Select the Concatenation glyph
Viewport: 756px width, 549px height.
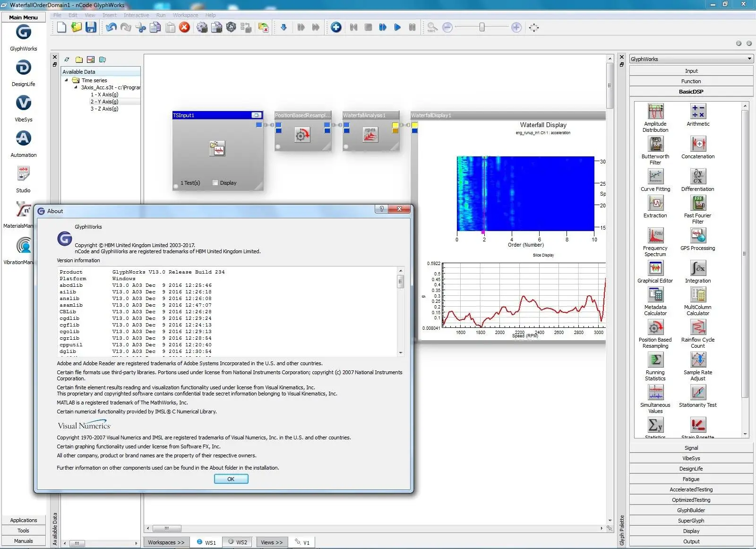click(x=698, y=147)
